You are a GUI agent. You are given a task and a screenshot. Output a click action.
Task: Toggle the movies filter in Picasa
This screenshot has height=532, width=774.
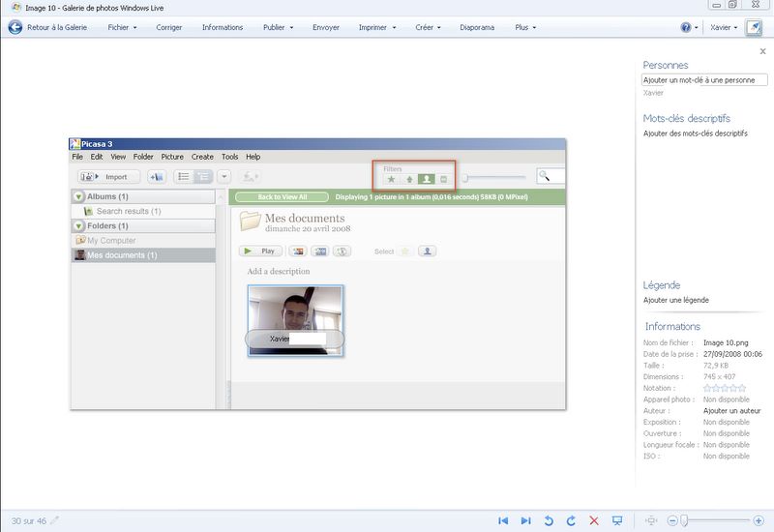click(443, 179)
